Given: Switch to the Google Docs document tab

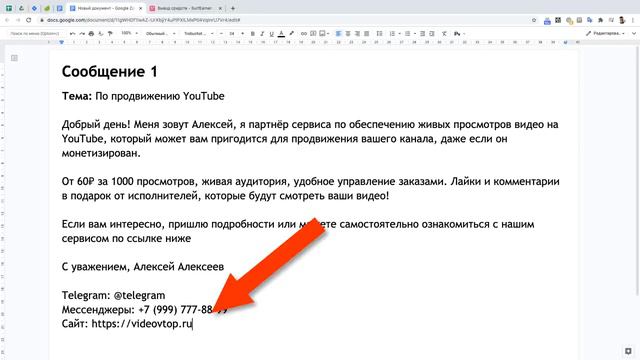Looking at the screenshot, I should 105,8.
